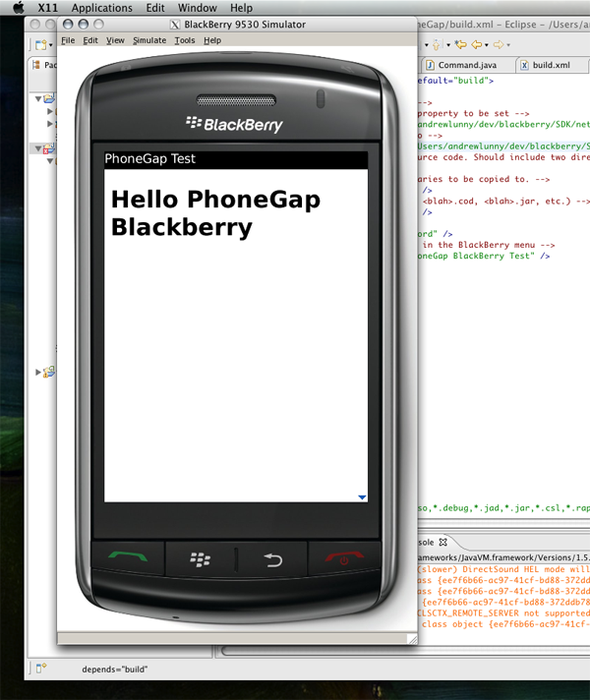Click the 'efault="build">' line in editor
The image size is (590, 700).
point(455,81)
